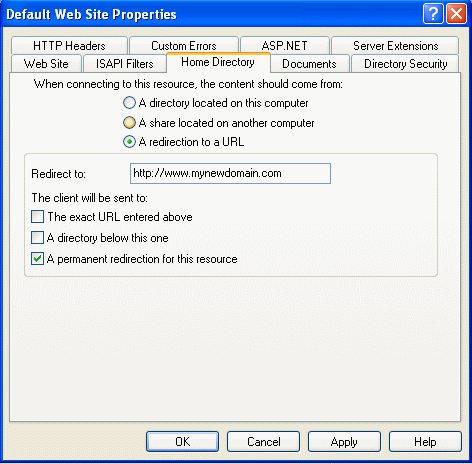Select the Documents tab
The image size is (472, 464).
click(x=309, y=64)
